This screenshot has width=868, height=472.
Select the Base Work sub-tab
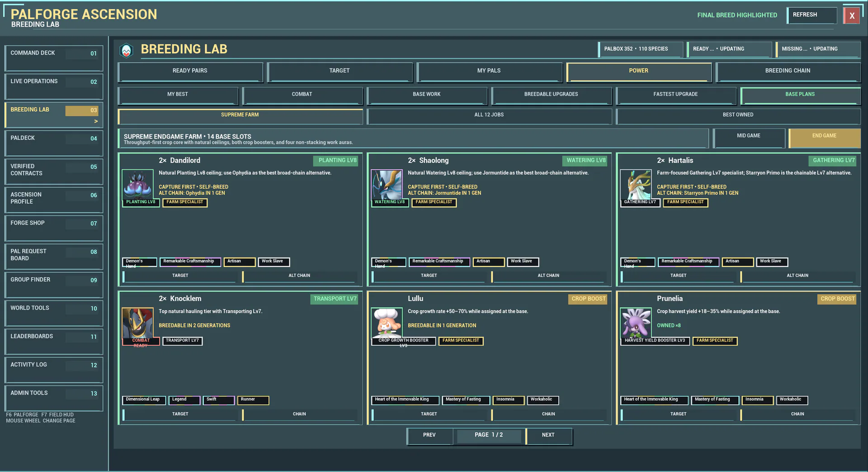click(427, 95)
